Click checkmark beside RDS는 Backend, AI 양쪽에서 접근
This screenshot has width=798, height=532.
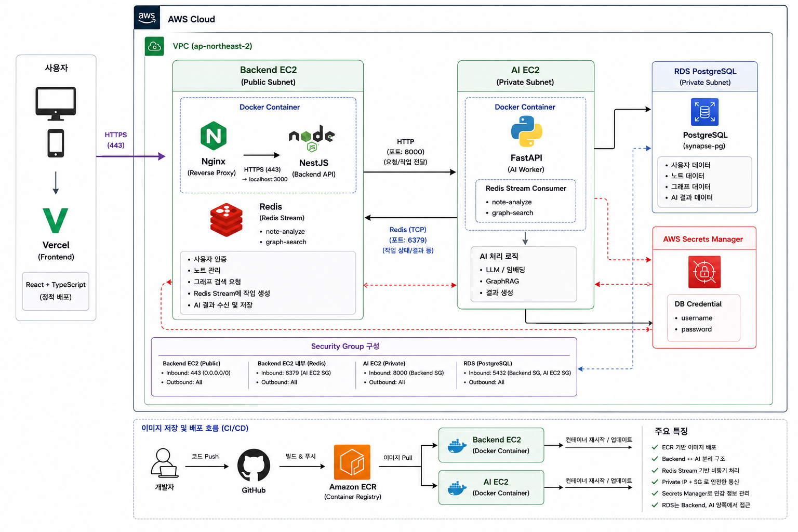655,504
